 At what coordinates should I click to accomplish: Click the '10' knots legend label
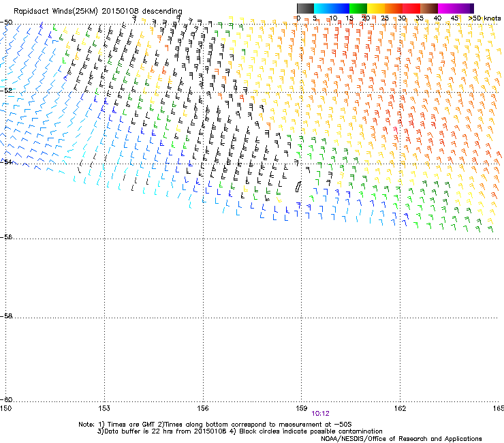333,18
